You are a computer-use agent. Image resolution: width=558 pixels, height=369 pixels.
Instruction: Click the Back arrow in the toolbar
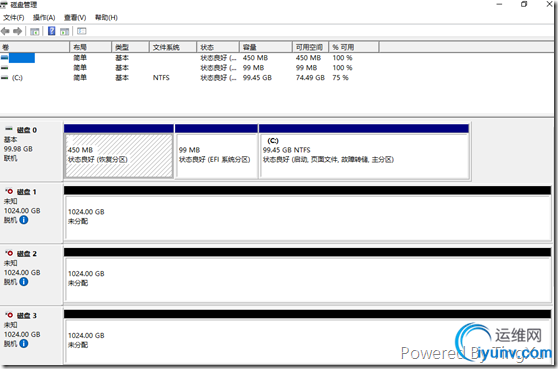coord(5,31)
